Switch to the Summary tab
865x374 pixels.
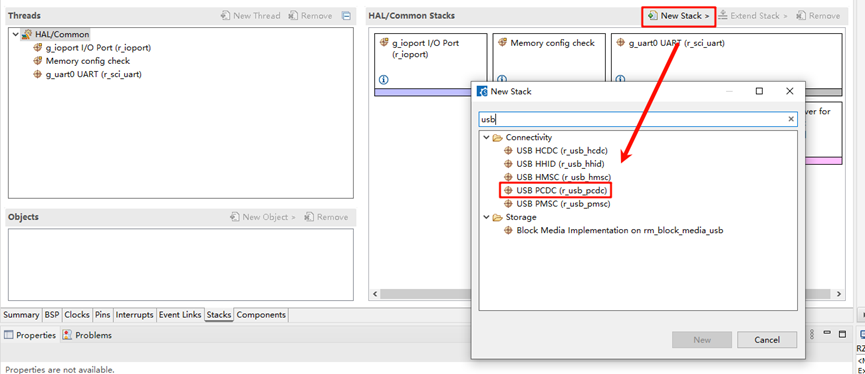(22, 315)
